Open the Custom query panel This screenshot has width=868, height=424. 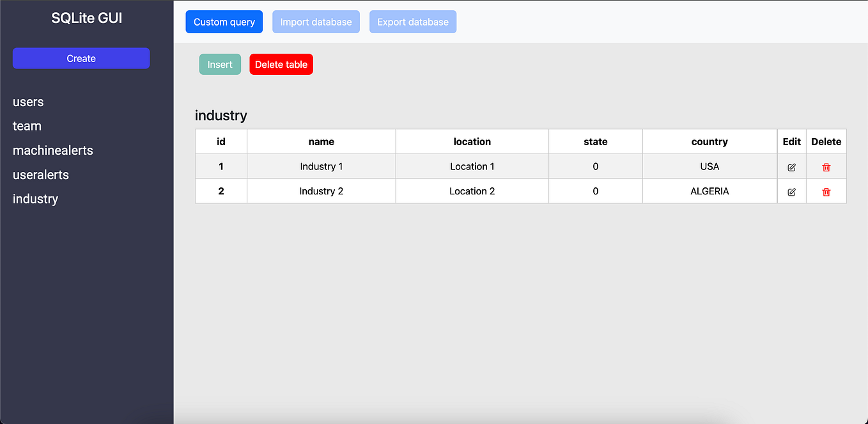(224, 21)
